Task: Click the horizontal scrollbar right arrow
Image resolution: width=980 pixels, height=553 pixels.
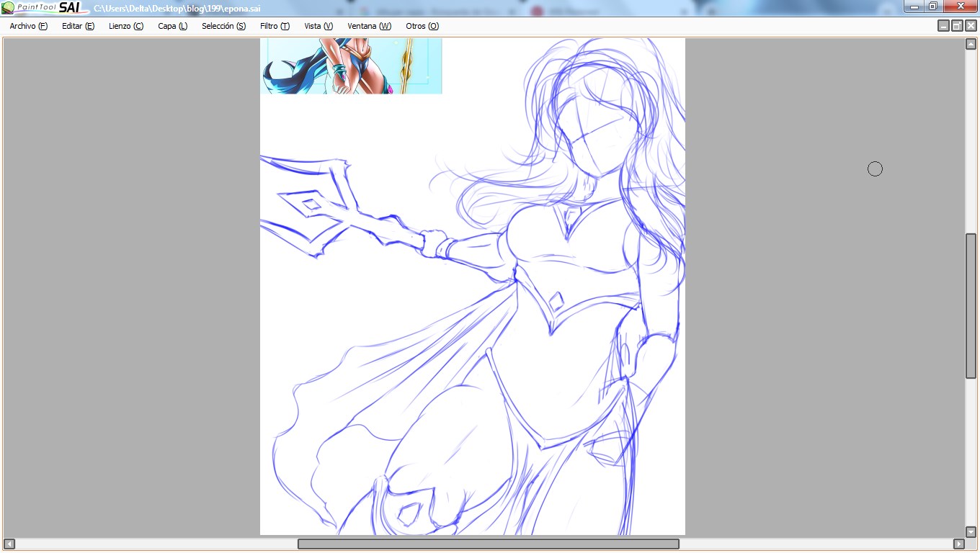Action: (x=958, y=544)
